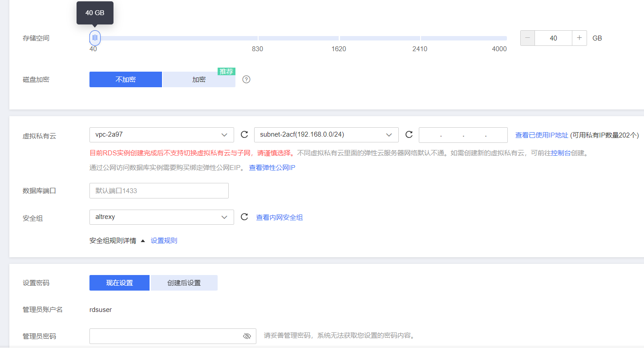Refresh the security group list beside altrexy
This screenshot has height=348, width=644.
point(244,217)
